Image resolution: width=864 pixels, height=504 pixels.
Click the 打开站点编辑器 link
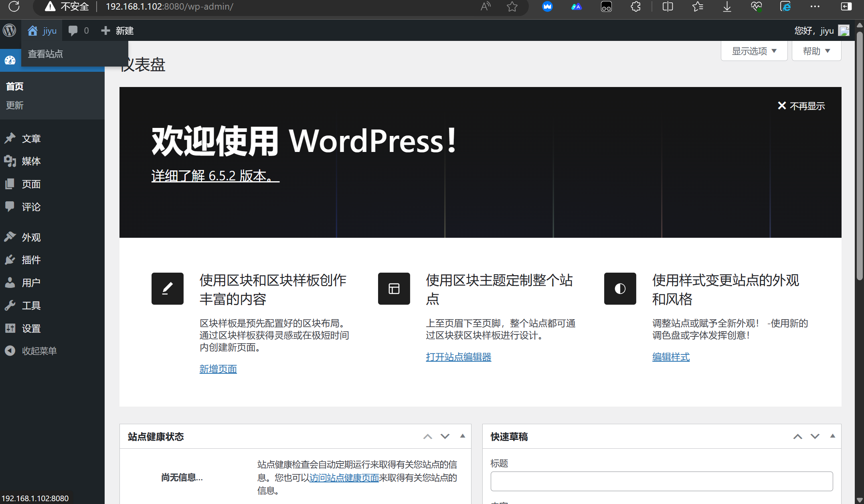(x=458, y=357)
